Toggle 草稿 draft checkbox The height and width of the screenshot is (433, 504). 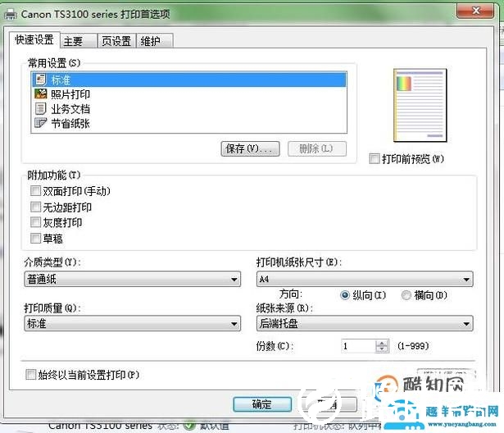[x=35, y=239]
